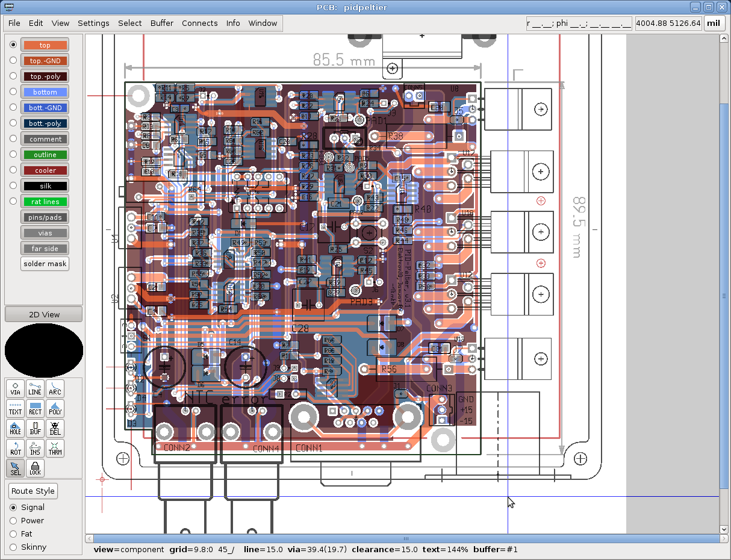Click the mil units button

714,23
